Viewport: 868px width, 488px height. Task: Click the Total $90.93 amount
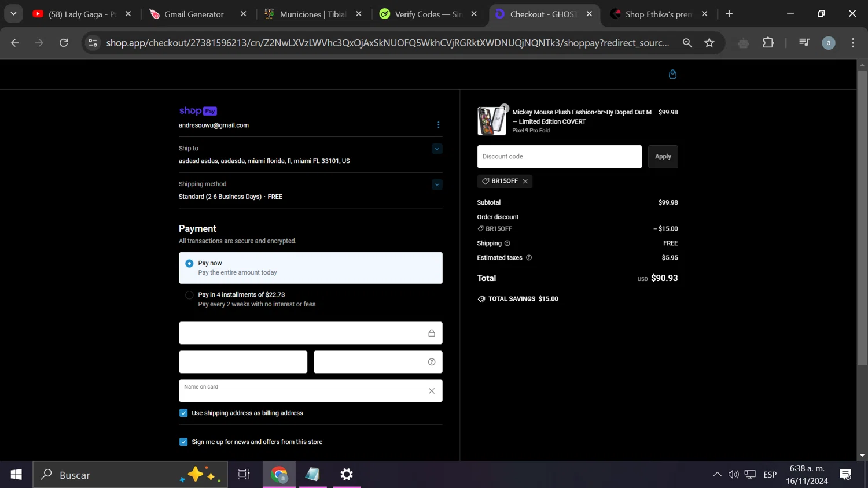[x=664, y=278]
